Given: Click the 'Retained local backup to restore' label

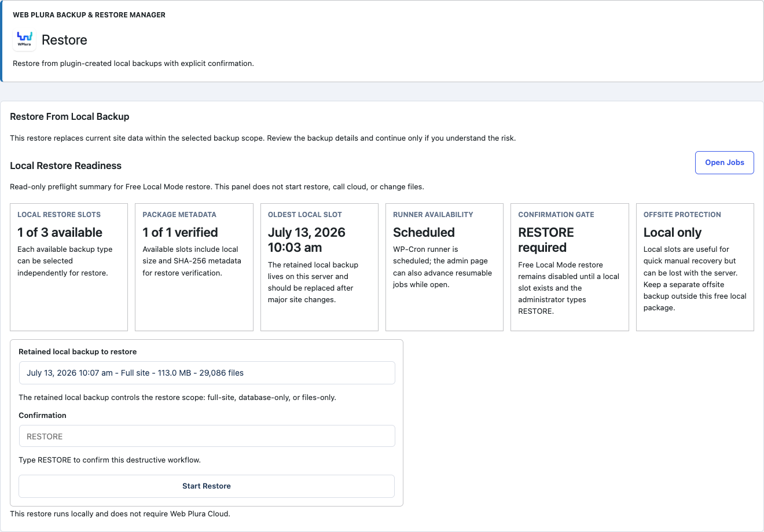Looking at the screenshot, I should [78, 351].
